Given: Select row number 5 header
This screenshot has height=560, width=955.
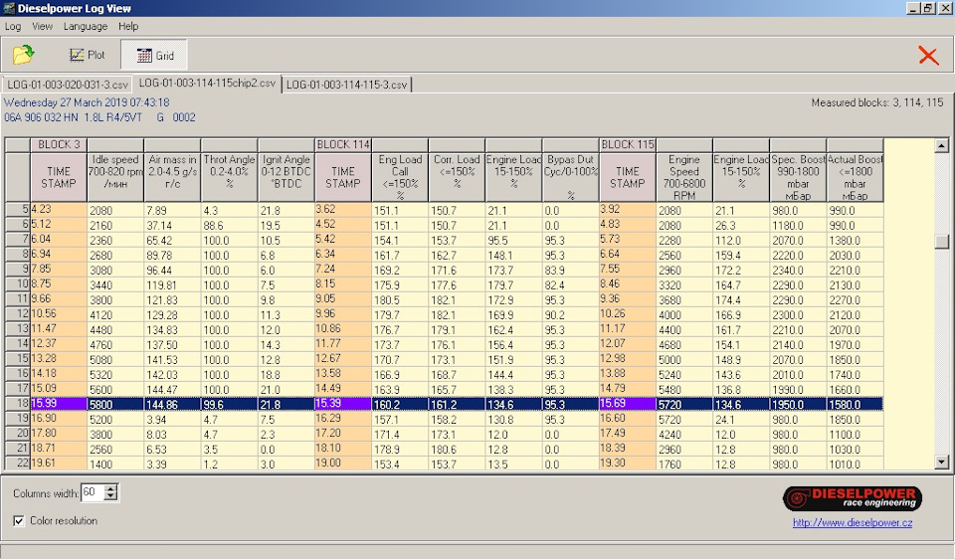Looking at the screenshot, I should [x=18, y=210].
